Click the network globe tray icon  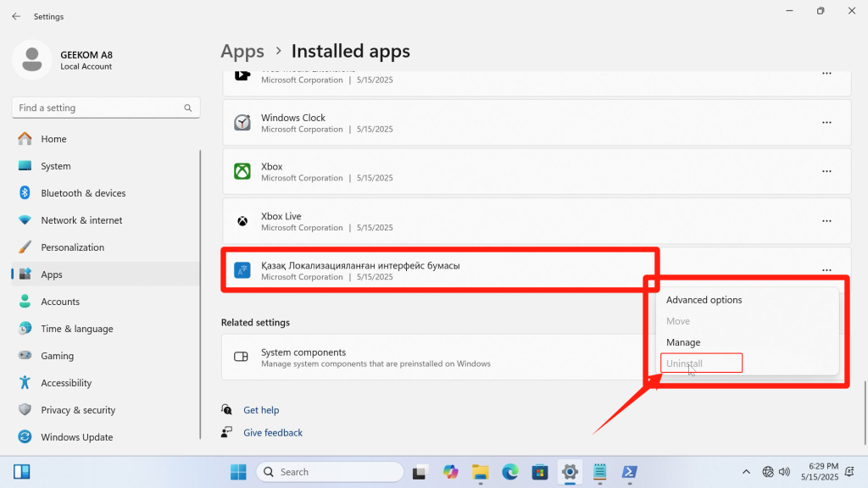(768, 472)
